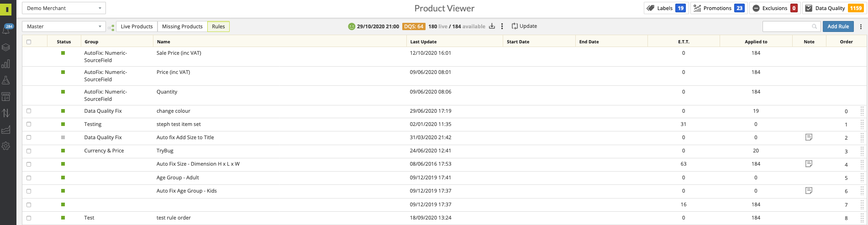This screenshot has width=868, height=225.
Task: Open the note icon for Auto fix Add Size to Title
Action: (809, 137)
